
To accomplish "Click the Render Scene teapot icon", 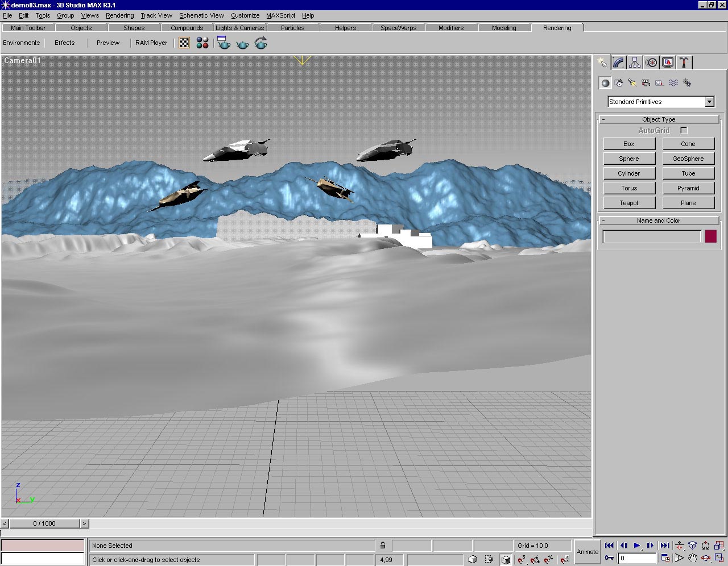I will pos(224,43).
